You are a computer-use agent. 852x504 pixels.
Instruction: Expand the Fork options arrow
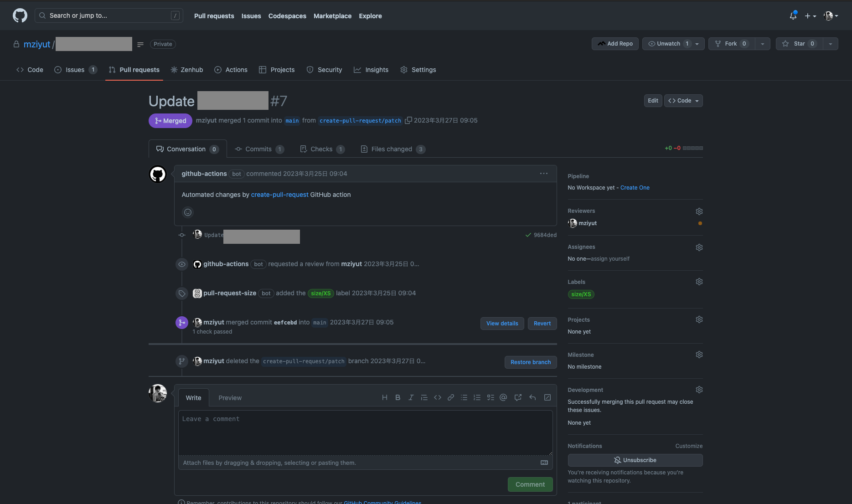(763, 44)
